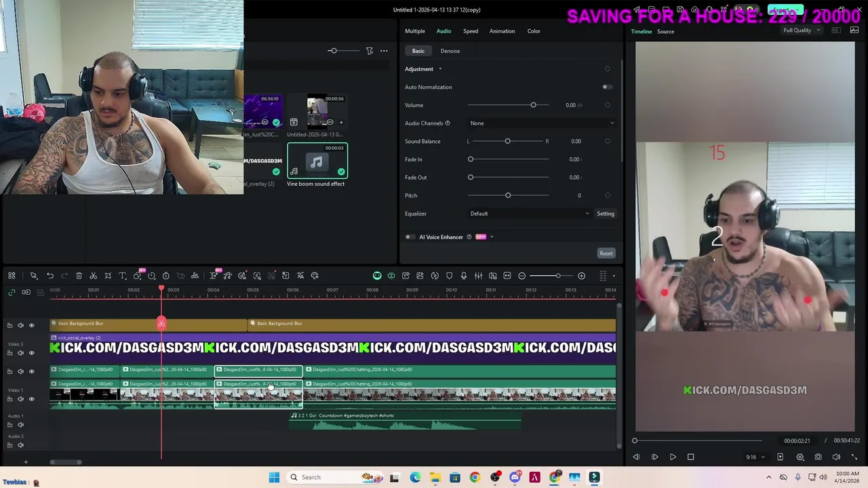Screen dimensions: 868x488
Task: Click the voiceover microphone icon in timeline toolbar
Action: tap(464, 276)
